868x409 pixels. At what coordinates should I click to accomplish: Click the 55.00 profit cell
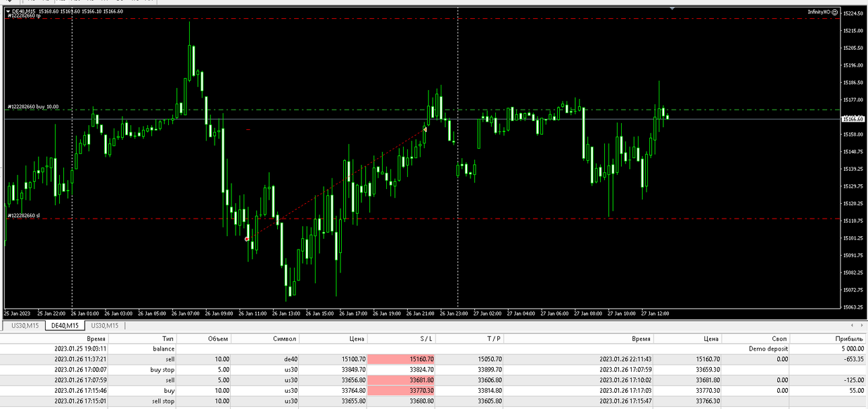(x=856, y=389)
